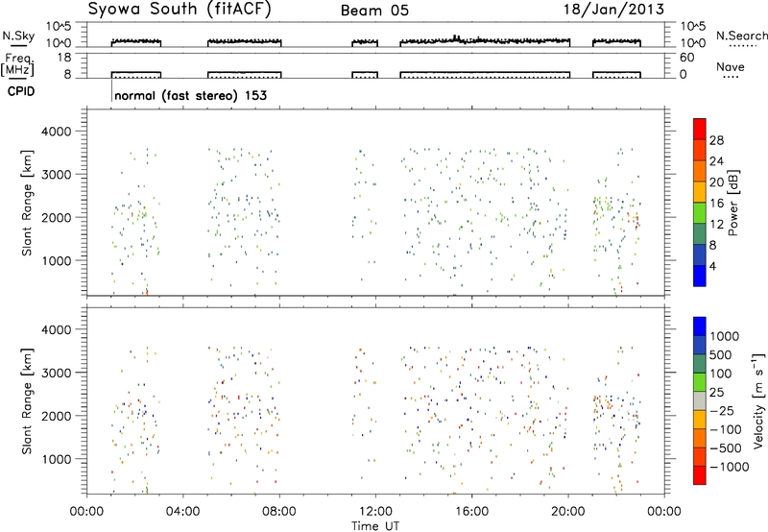The image size is (768, 532).
Task: Click '1000' tick on Velocity colorbar
Action: pos(724,336)
